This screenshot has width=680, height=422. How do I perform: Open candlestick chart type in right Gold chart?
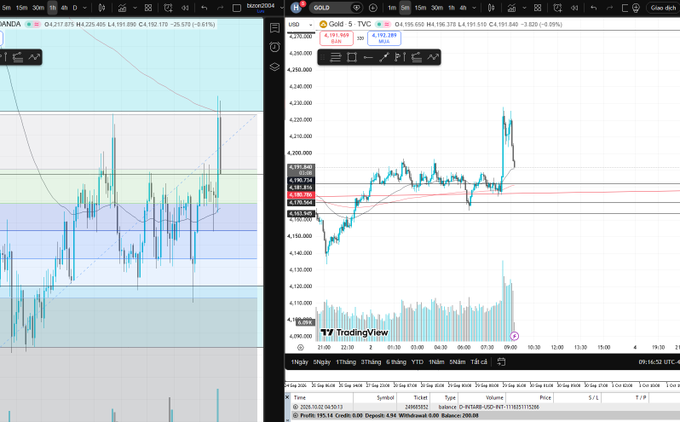[x=491, y=8]
